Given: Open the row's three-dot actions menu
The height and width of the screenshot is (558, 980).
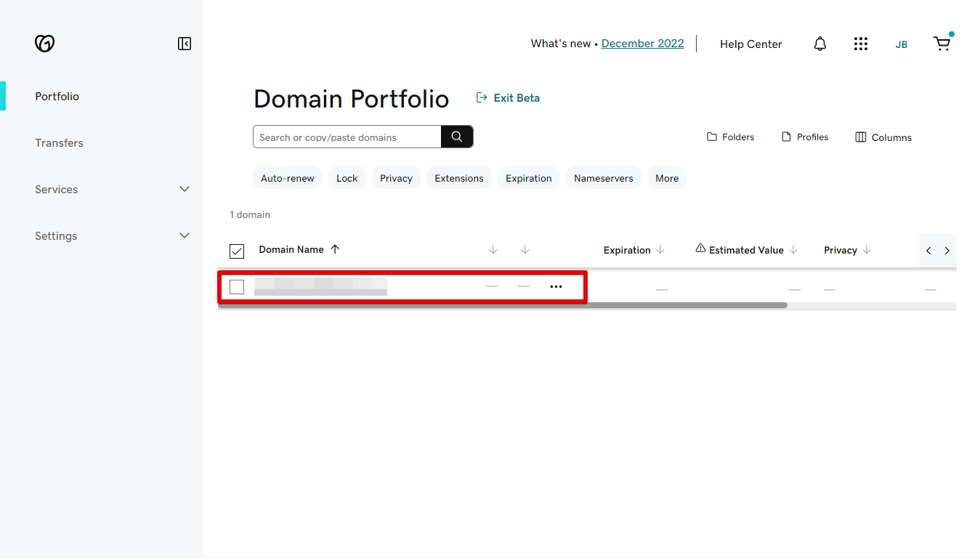Looking at the screenshot, I should tap(556, 287).
